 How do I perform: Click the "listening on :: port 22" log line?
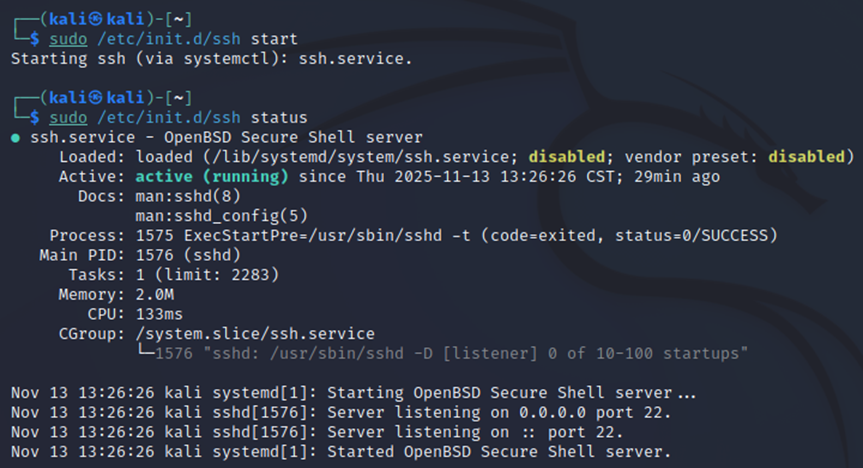click(x=320, y=432)
